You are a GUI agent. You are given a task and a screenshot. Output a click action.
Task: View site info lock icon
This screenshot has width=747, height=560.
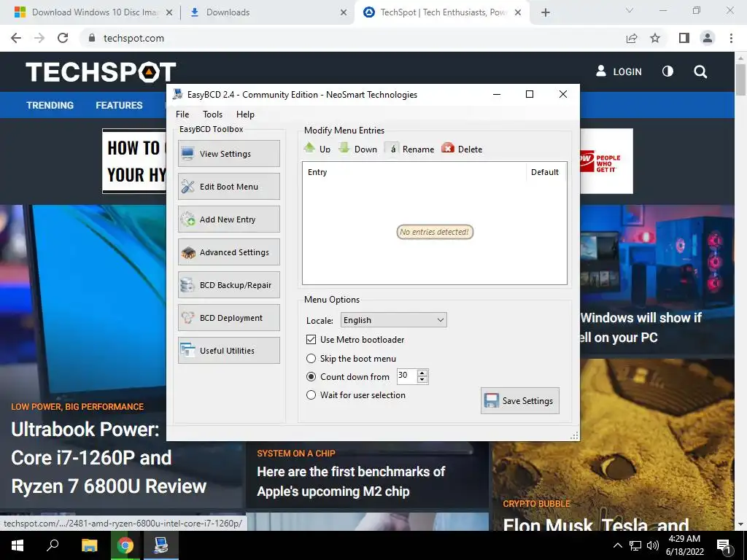pyautogui.click(x=93, y=38)
